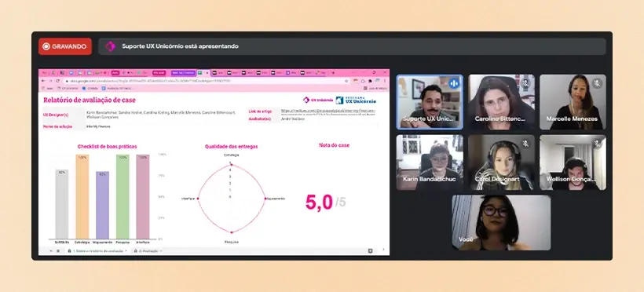Click the purple Mapeamento bar

pos(102,206)
